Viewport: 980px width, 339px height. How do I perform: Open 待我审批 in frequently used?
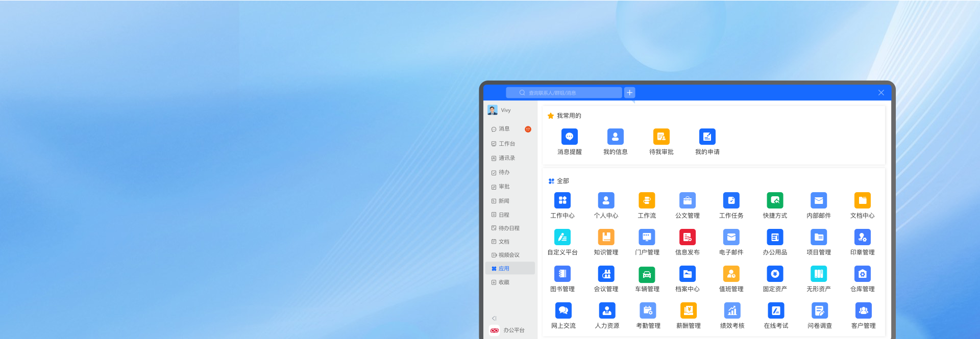tap(661, 137)
